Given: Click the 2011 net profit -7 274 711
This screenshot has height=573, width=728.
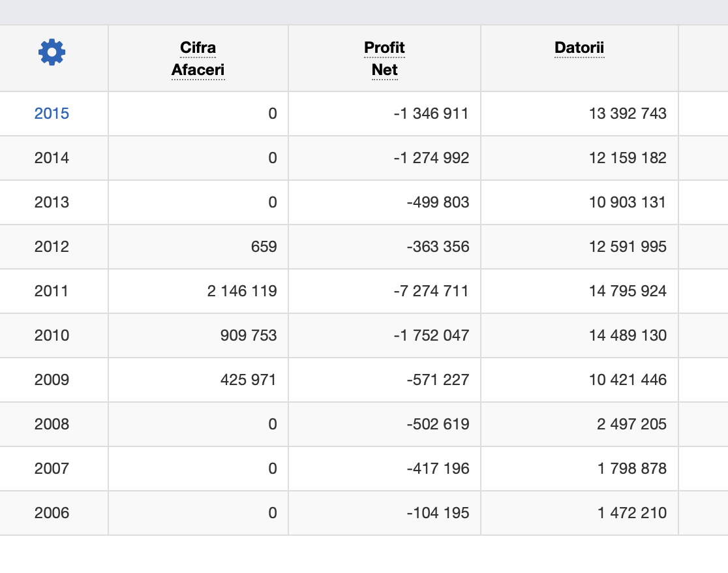Looking at the screenshot, I should point(431,291).
